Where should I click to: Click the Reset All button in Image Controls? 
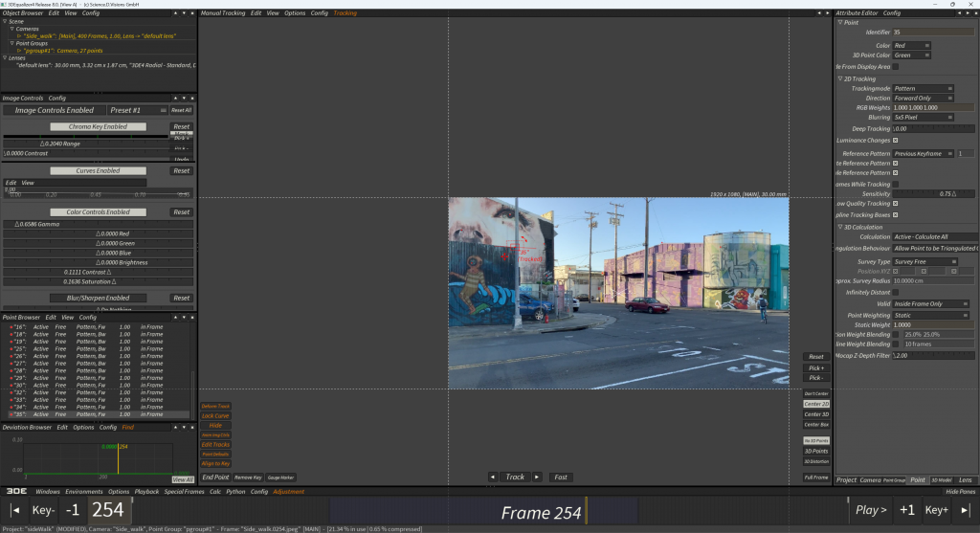point(181,110)
